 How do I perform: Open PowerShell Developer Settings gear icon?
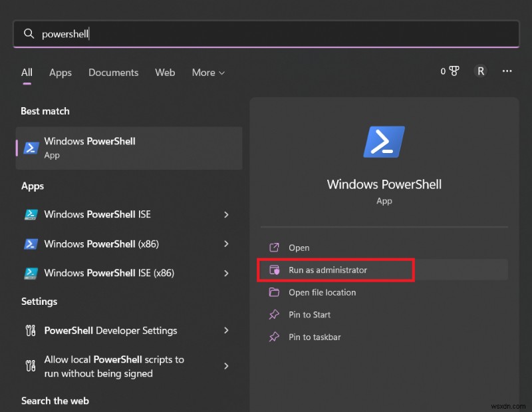click(x=31, y=330)
